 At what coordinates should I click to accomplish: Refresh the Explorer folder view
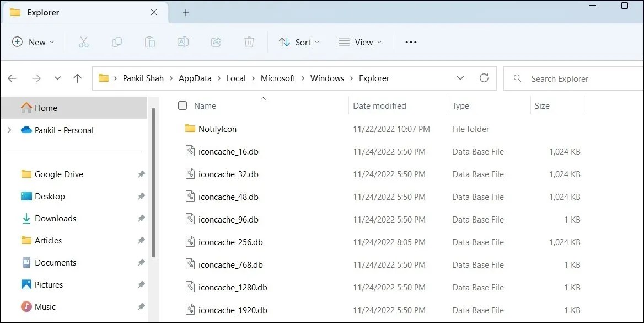point(484,78)
